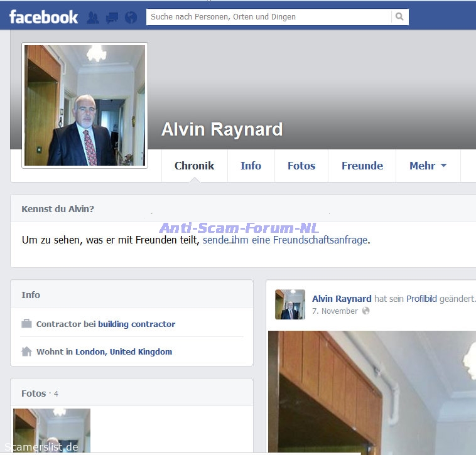The width and height of the screenshot is (476, 455).
Task: Open the Info tab
Action: coord(251,166)
